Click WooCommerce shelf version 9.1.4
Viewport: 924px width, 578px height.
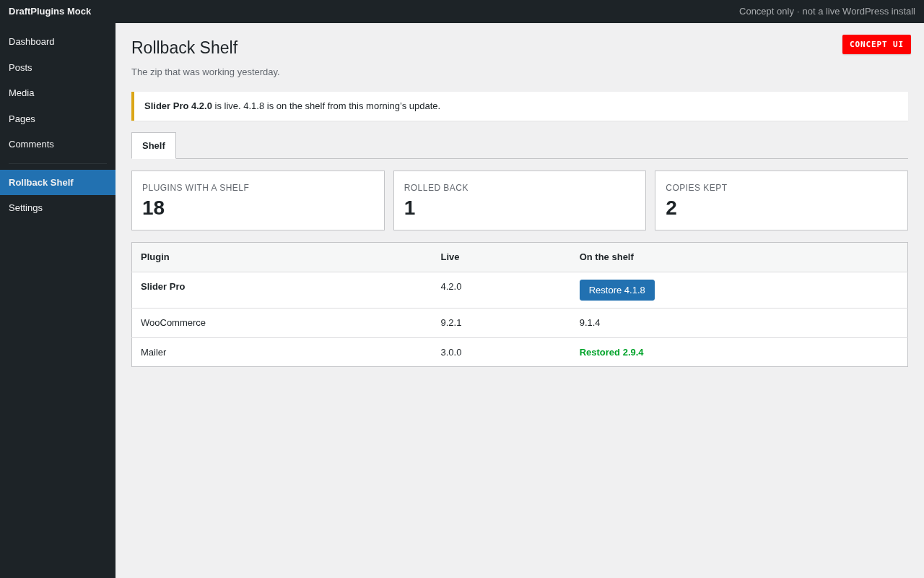pos(590,323)
